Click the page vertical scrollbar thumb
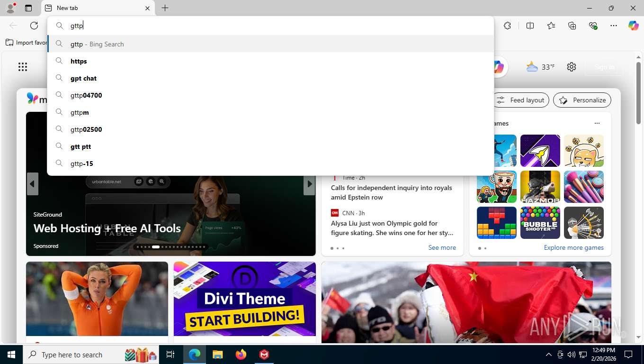This screenshot has width=644, height=364. click(638, 93)
